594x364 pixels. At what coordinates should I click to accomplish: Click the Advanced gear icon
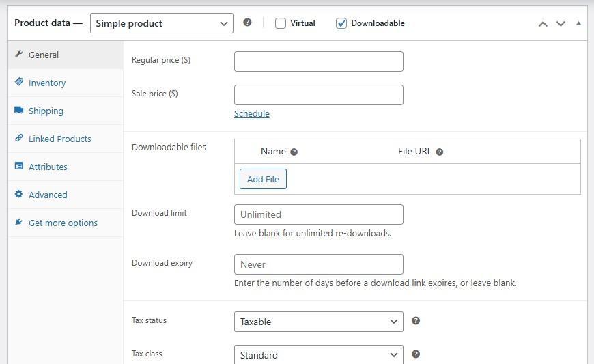18,194
